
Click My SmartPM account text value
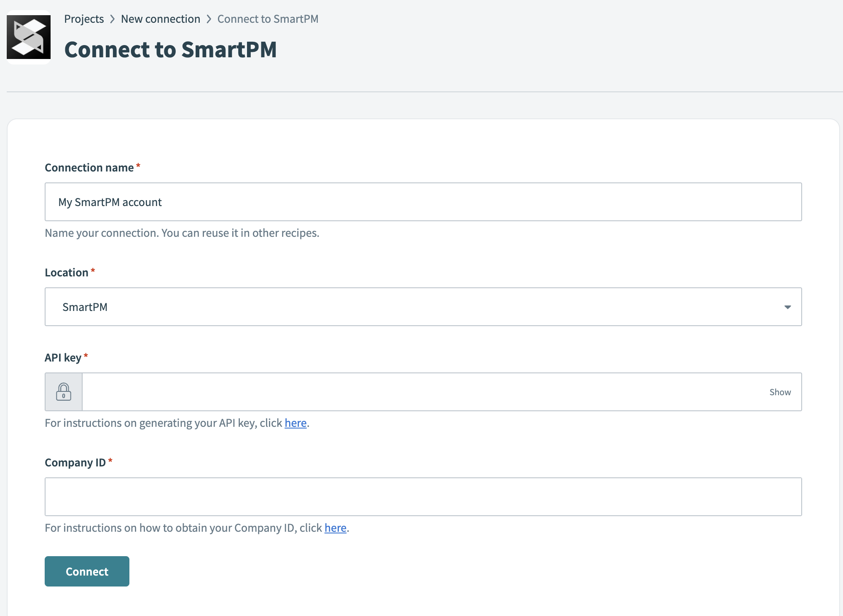coord(110,202)
